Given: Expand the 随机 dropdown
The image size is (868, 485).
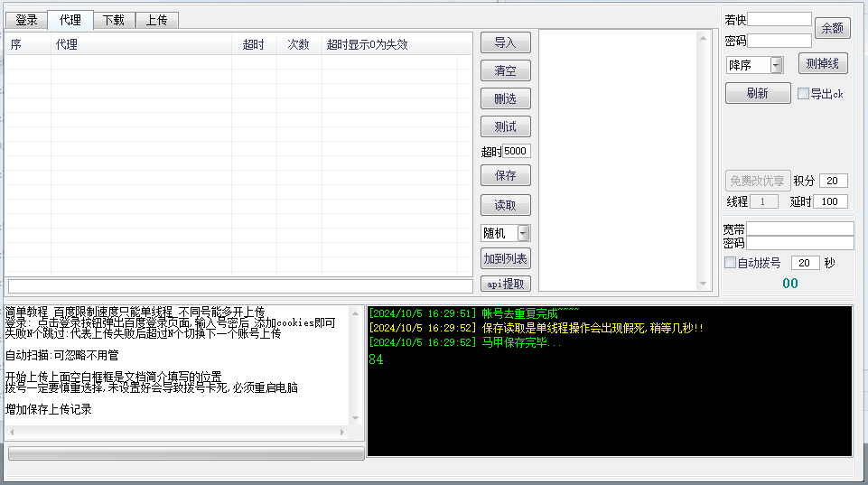Looking at the screenshot, I should pos(523,233).
